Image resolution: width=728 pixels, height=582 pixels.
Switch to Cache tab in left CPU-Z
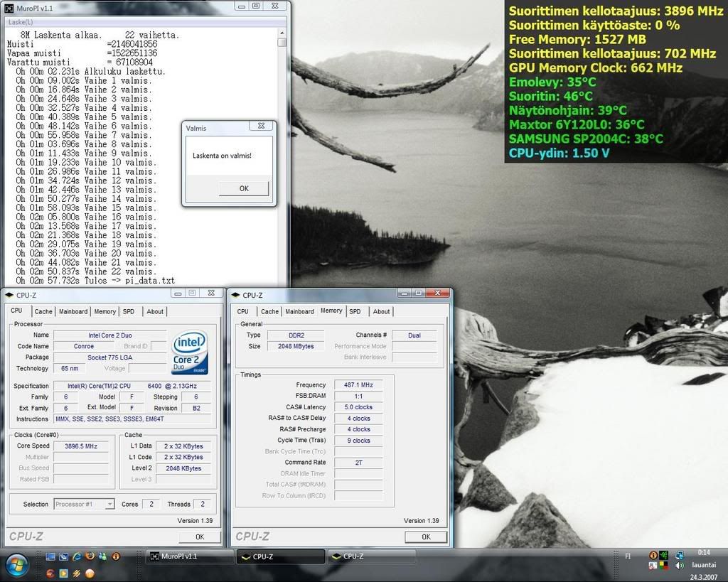(x=43, y=311)
